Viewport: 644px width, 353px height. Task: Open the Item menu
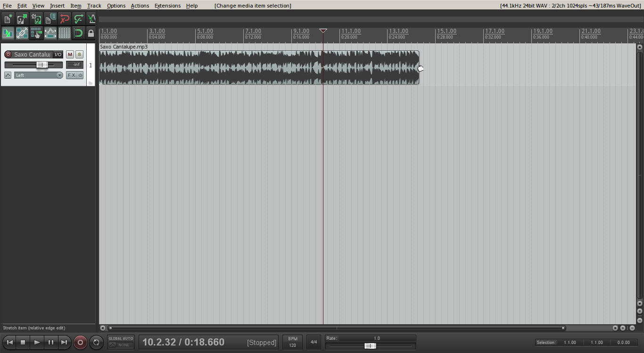coord(76,6)
